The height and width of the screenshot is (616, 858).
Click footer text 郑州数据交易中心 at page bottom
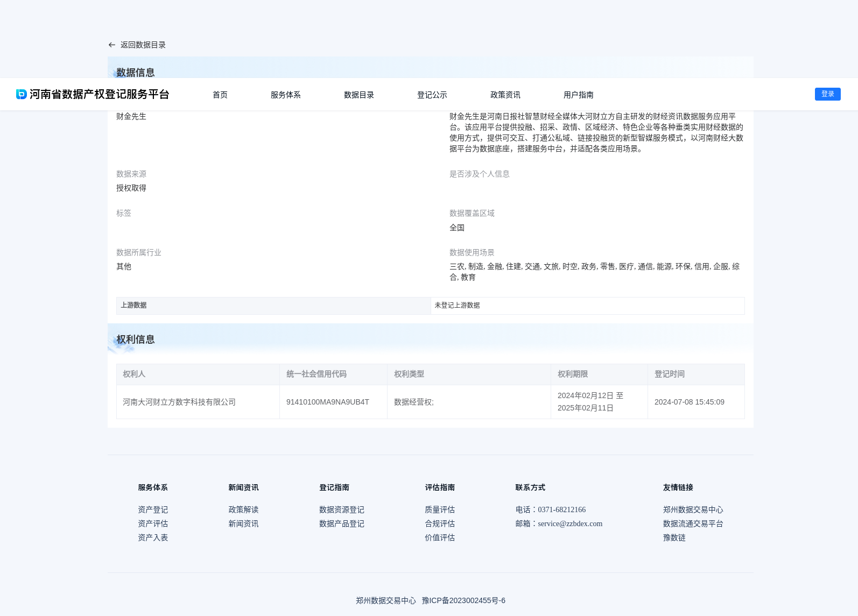point(386,600)
